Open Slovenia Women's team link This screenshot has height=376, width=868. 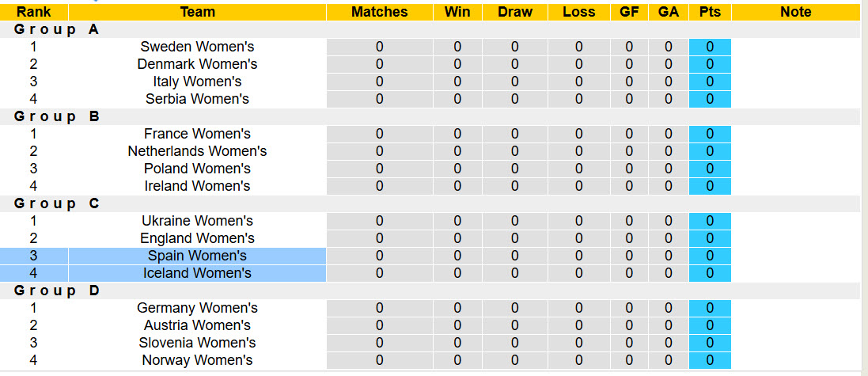pos(197,343)
